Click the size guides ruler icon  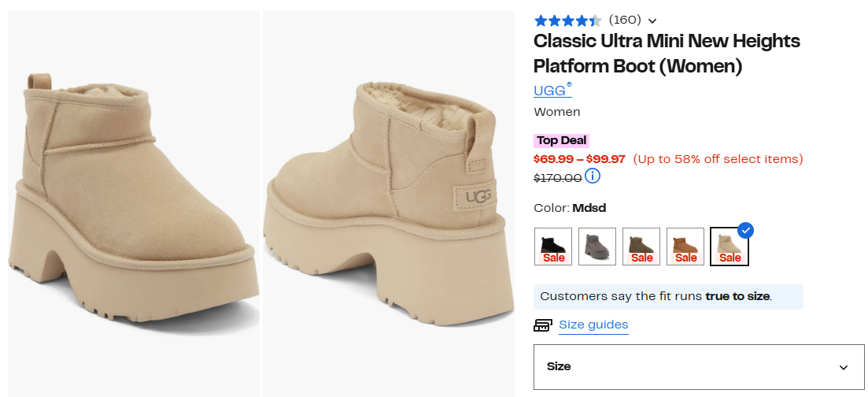click(x=542, y=325)
